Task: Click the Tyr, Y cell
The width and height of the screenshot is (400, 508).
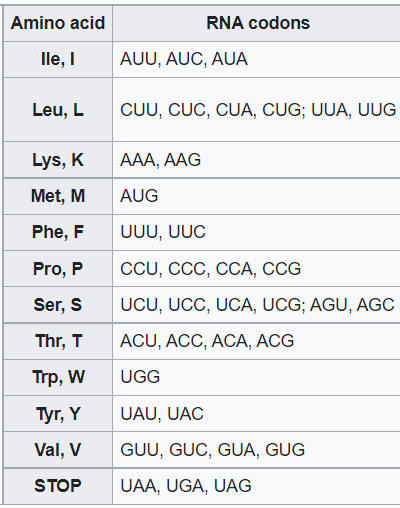Action: pos(58,414)
